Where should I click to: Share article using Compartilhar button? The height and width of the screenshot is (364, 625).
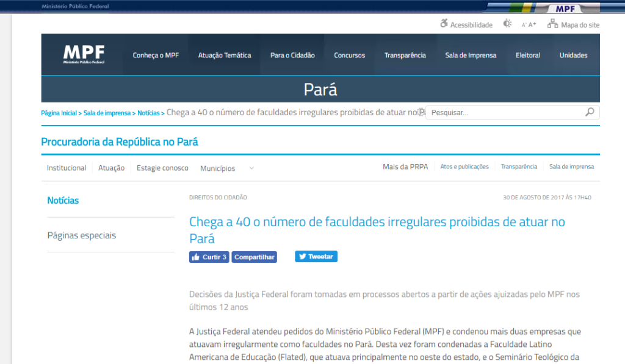coord(255,257)
